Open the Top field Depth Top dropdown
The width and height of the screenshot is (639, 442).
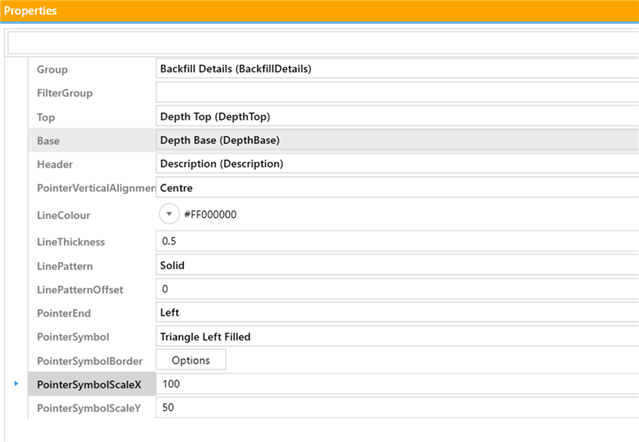(x=397, y=117)
